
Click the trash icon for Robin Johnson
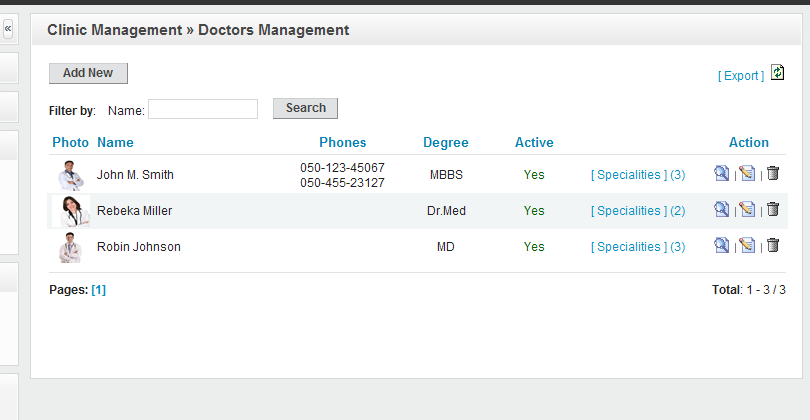(772, 246)
